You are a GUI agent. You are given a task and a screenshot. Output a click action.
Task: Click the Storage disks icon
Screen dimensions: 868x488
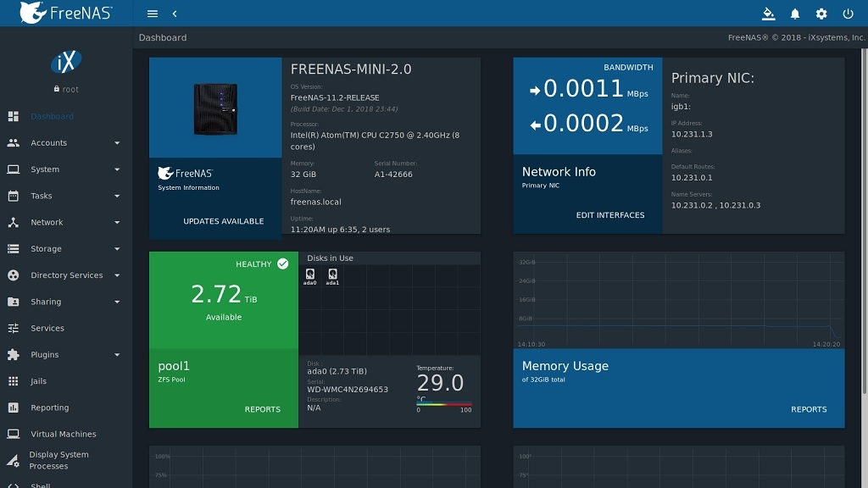[x=14, y=249]
